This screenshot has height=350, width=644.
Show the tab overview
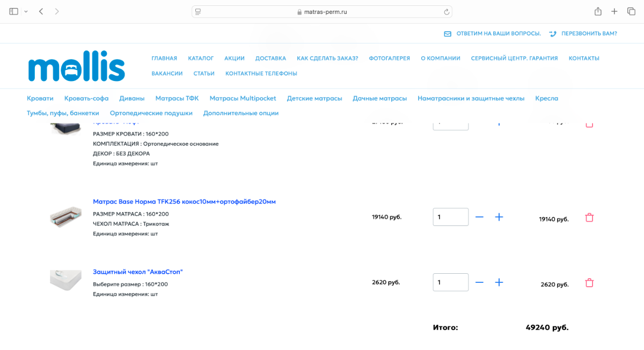click(631, 11)
